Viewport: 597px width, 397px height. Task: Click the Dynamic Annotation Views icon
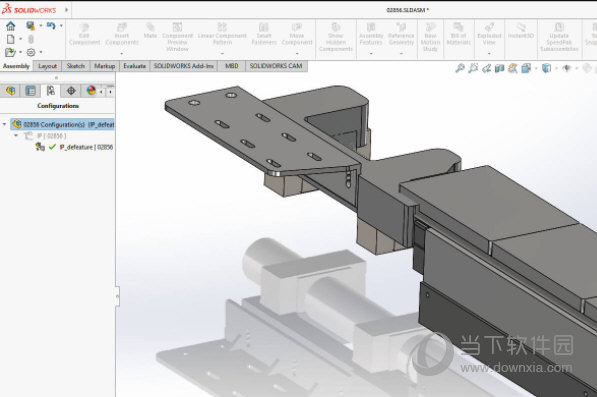tap(513, 68)
